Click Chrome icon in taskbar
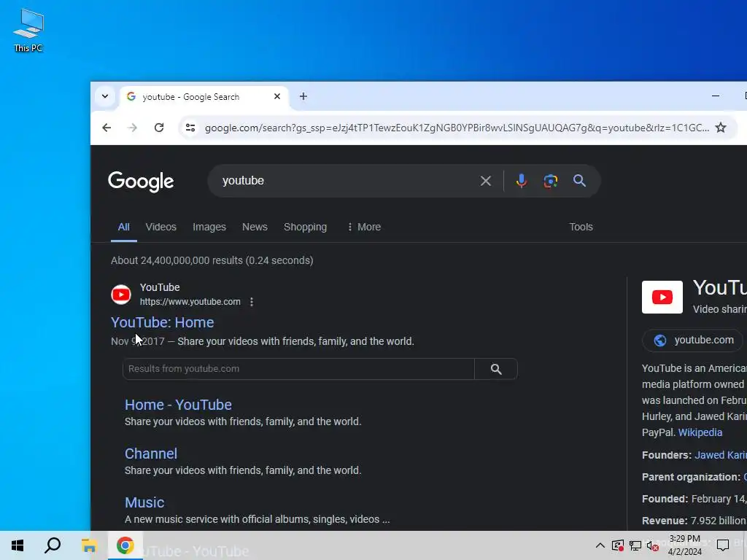This screenshot has width=747, height=560. pyautogui.click(x=125, y=545)
